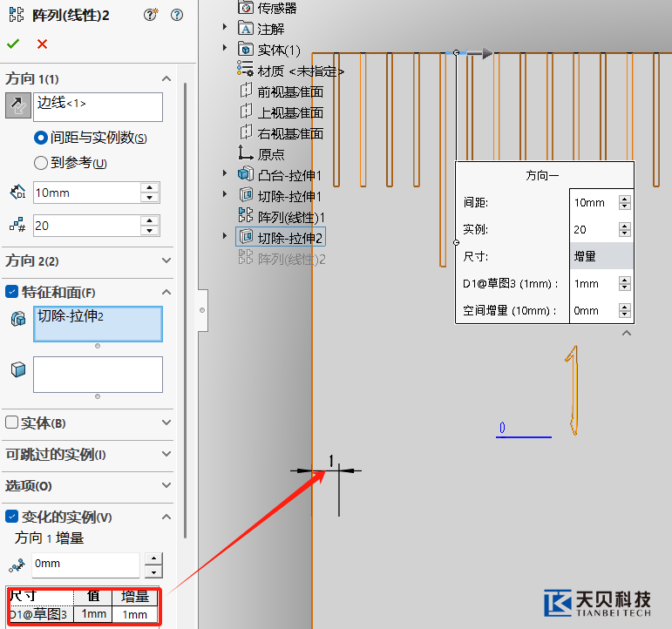Open the help question mark icon
This screenshot has height=629, width=672.
(177, 15)
